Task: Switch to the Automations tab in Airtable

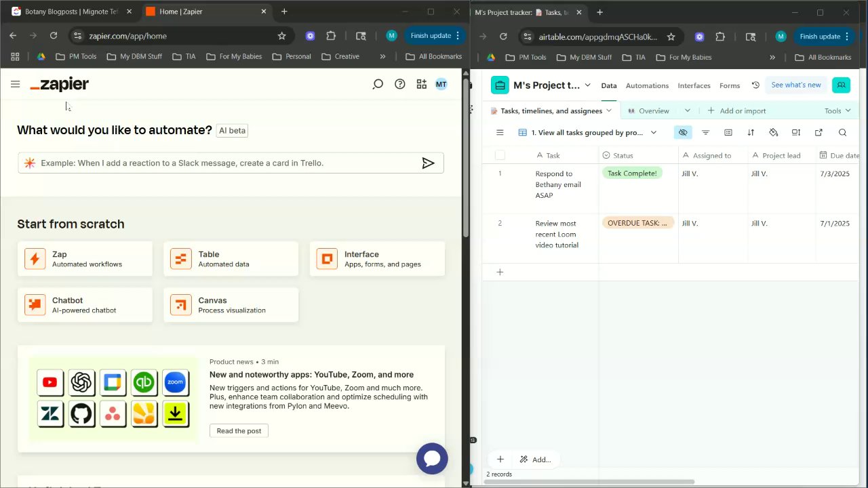Action: coord(647,85)
